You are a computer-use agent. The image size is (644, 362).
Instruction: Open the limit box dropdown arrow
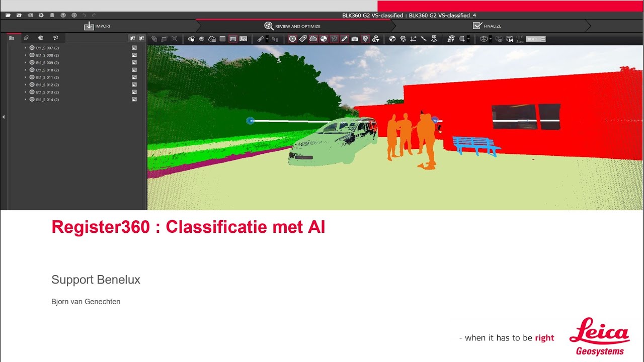[490, 39]
